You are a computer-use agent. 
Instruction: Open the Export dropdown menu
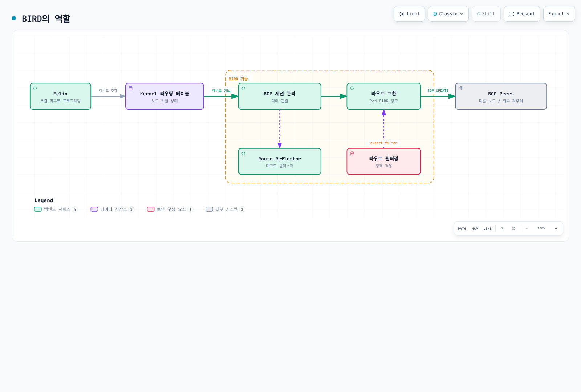[x=559, y=14]
